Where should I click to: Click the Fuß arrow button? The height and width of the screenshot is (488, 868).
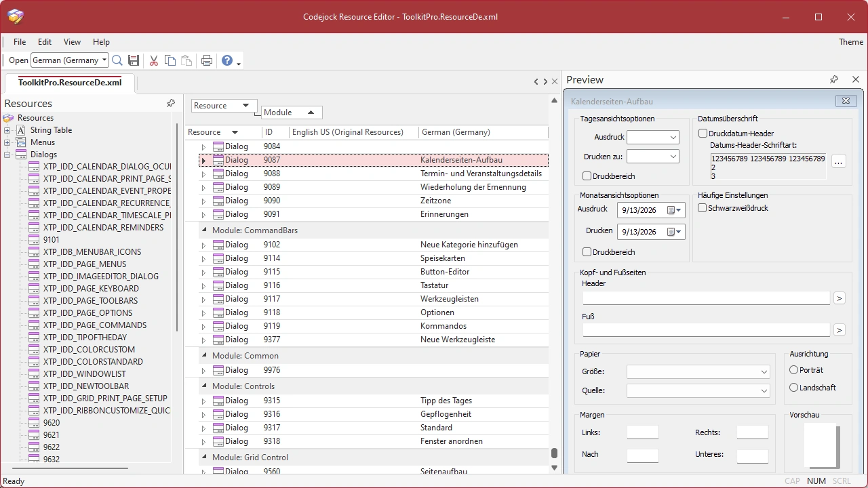click(x=840, y=330)
